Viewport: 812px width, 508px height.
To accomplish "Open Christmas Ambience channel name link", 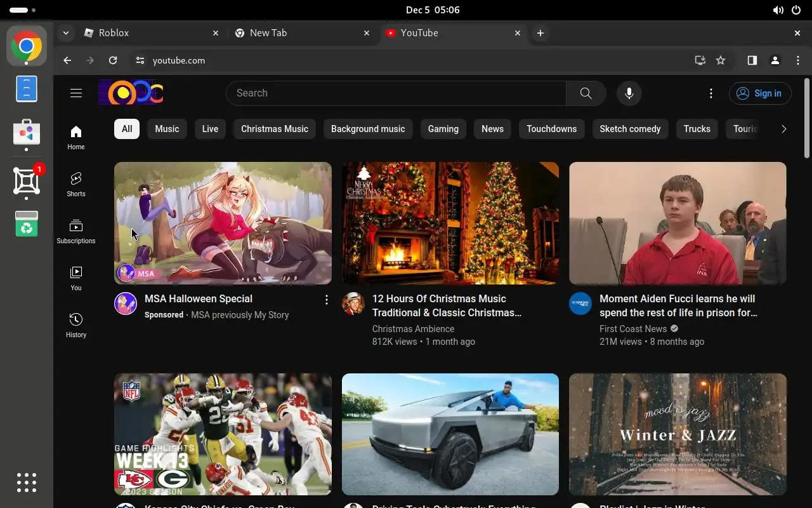I will (x=413, y=329).
